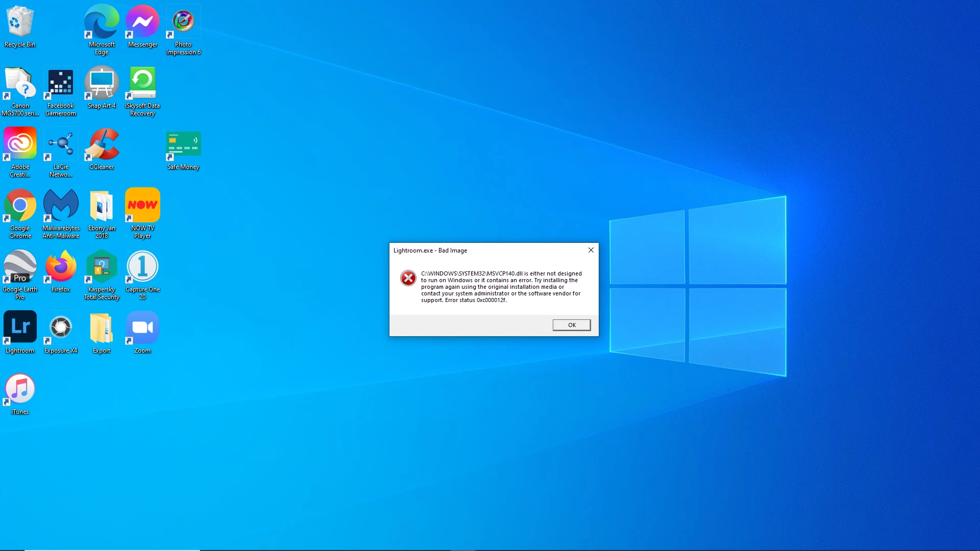The width and height of the screenshot is (980, 551).
Task: Click the Firefox desktop shortcut
Action: tap(61, 266)
